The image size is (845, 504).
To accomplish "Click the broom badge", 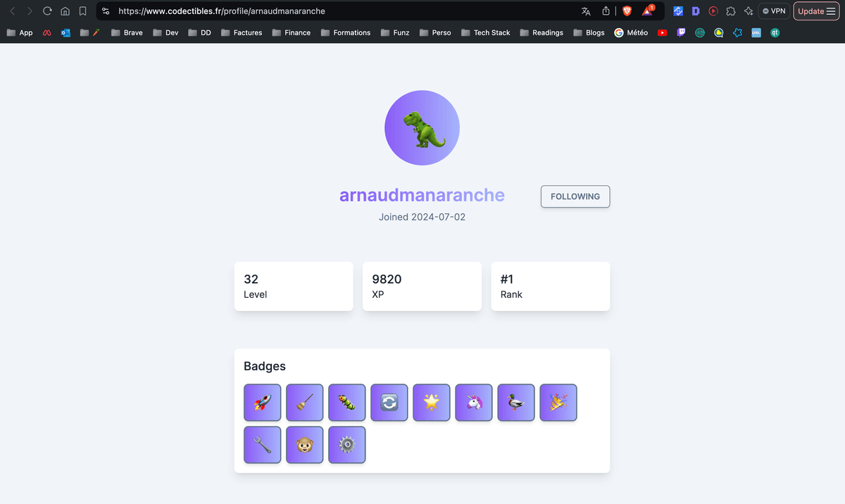I will (304, 402).
